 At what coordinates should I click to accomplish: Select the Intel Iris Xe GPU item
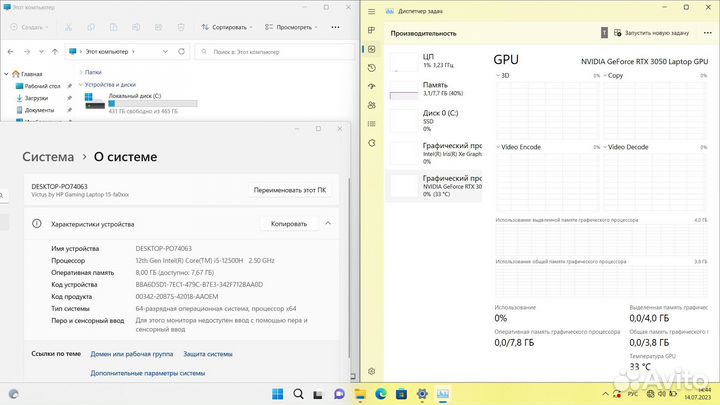[x=435, y=153]
